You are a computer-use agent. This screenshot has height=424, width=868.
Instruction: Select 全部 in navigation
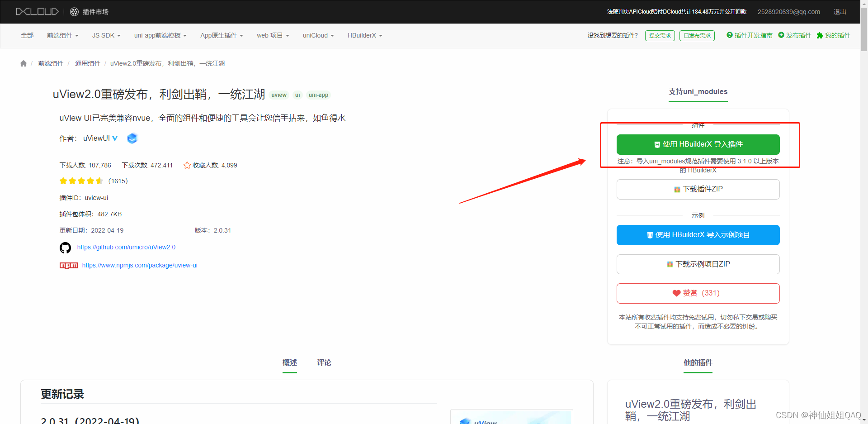[x=27, y=35]
